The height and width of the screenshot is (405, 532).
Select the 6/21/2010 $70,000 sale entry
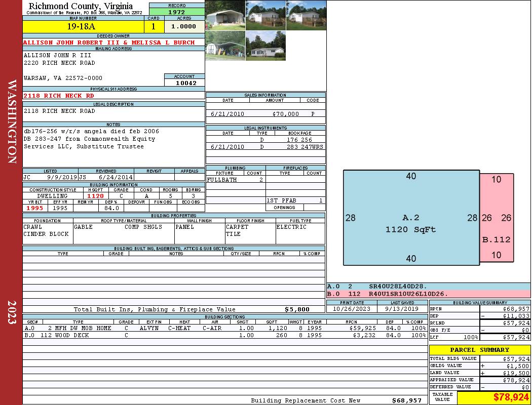pos(265,114)
